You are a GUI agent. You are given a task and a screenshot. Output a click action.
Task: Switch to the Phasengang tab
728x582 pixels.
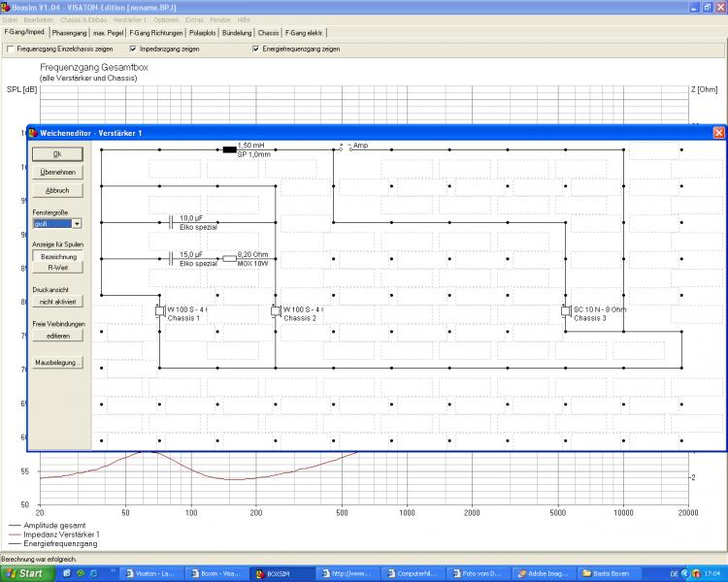tap(69, 33)
